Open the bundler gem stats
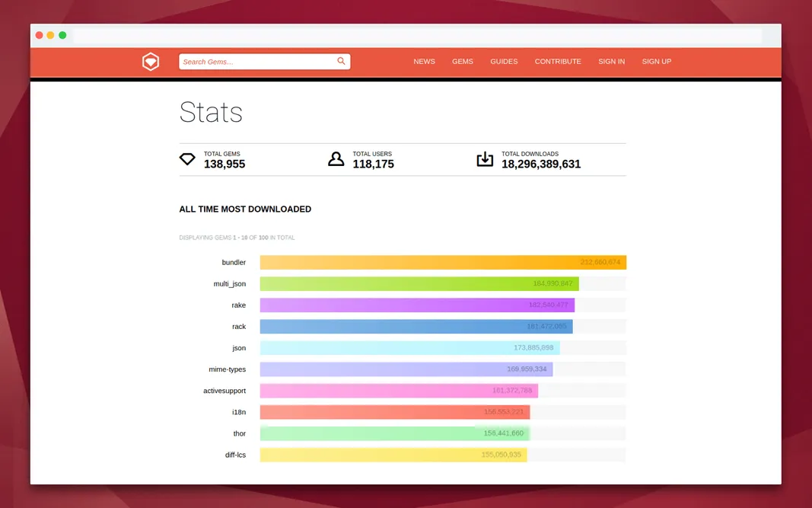The image size is (812, 508). pos(234,262)
